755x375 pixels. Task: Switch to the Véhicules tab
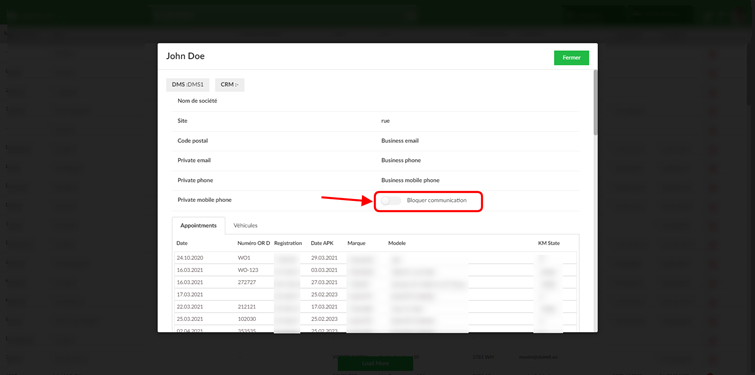(246, 225)
